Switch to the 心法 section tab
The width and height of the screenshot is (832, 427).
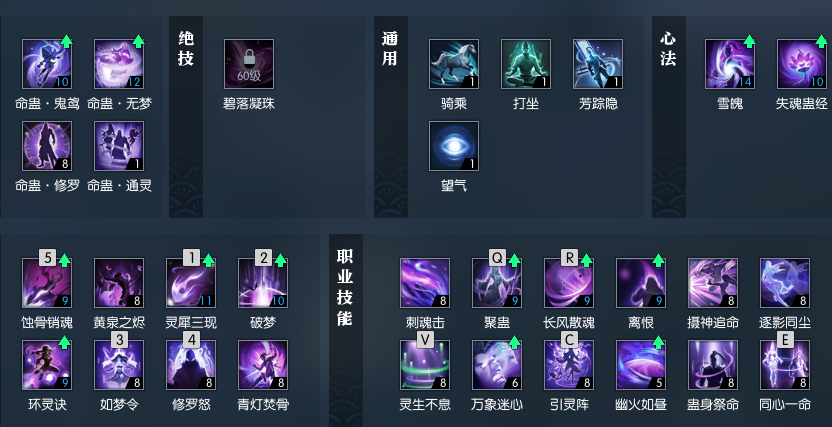tap(669, 49)
